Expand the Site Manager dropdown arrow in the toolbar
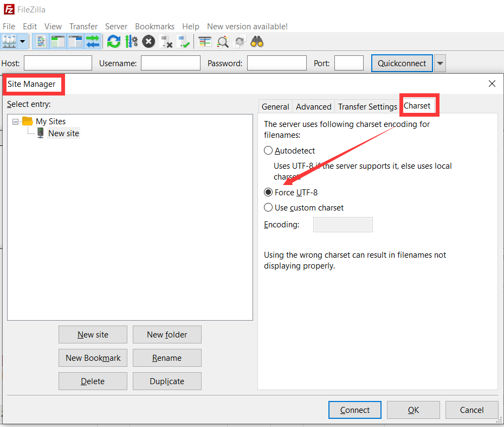Screen dimensions: 504x427 pos(23,42)
